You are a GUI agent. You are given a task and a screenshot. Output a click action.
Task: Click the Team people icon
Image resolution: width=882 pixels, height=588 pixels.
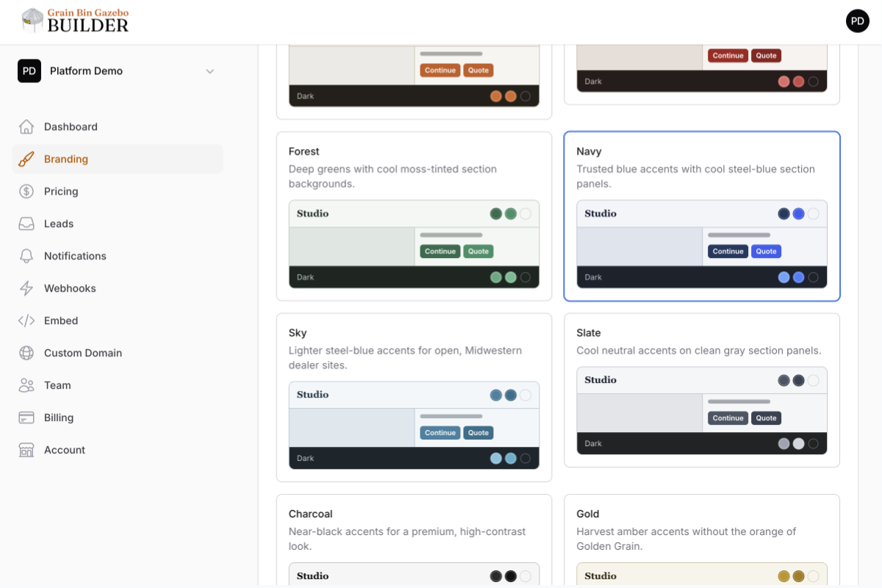tap(26, 385)
